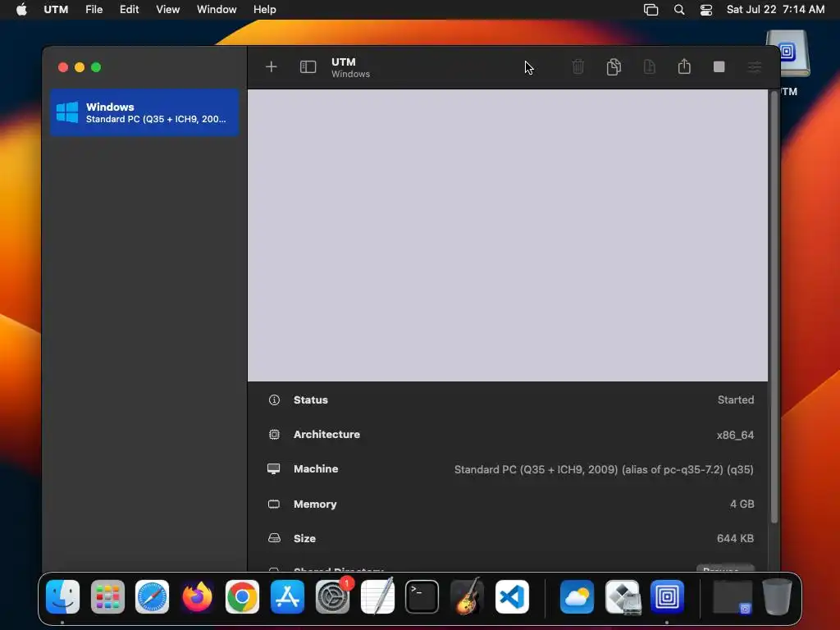Image resolution: width=840 pixels, height=630 pixels.
Task: Open the Weather app from the Dock
Action: 577,597
